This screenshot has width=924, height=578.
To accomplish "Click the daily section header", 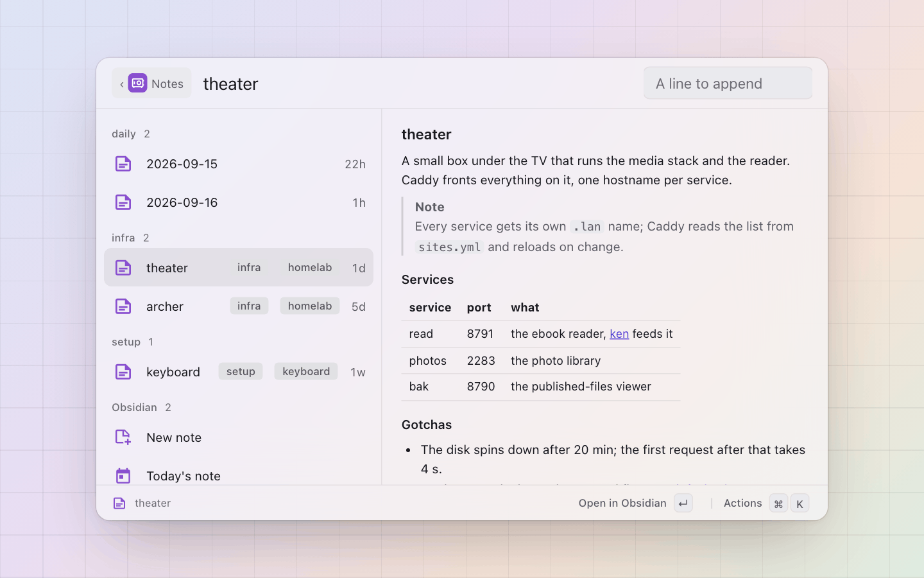I will pos(131,134).
